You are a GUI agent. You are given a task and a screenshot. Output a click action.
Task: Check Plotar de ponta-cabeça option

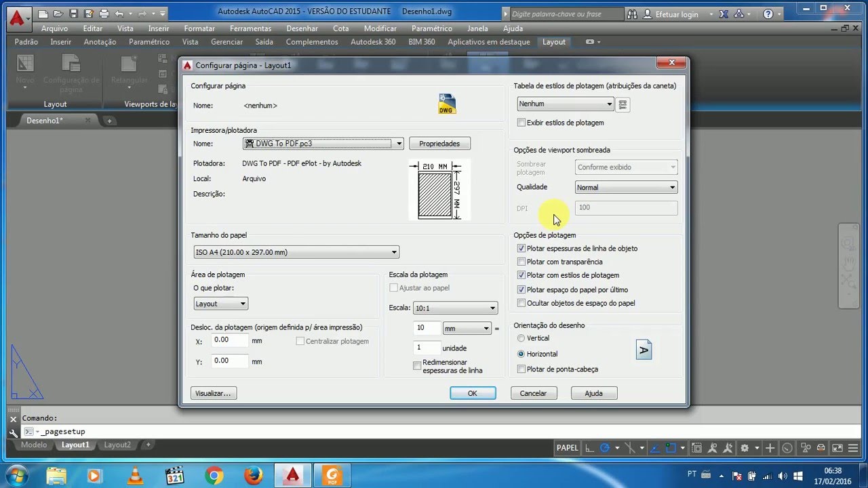point(521,369)
